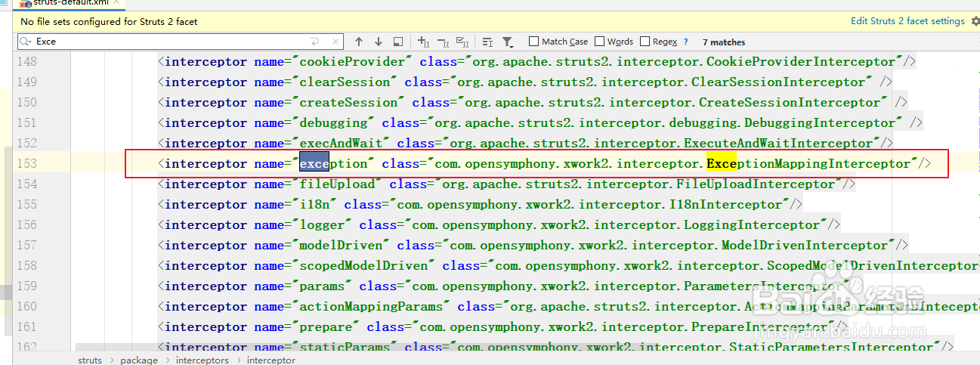The width and height of the screenshot is (980, 365).
Task: Click 'interceptors' breadcrumb
Action: coord(202,360)
